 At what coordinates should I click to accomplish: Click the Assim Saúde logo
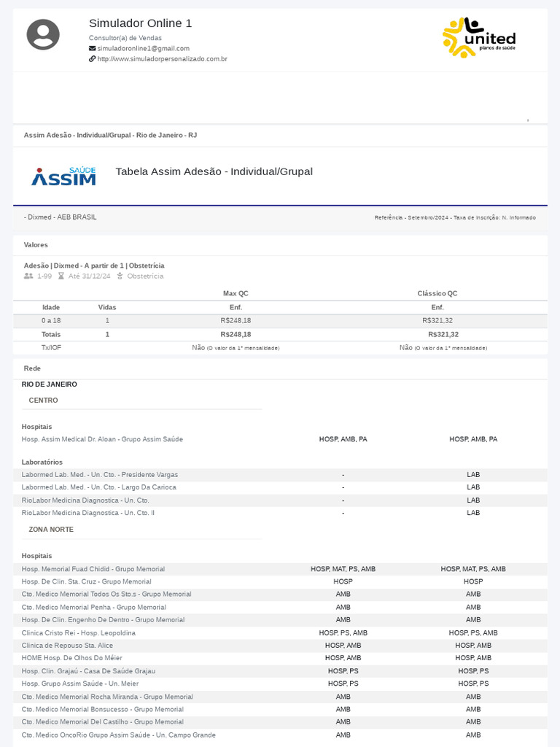click(x=63, y=177)
